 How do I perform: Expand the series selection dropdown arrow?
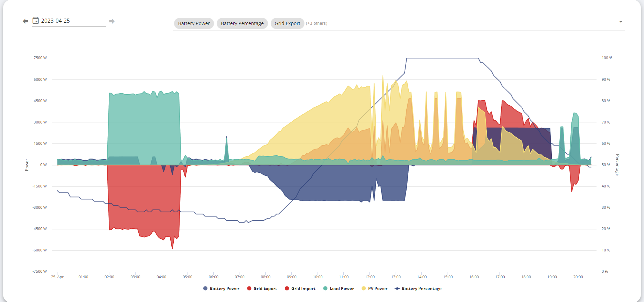pos(621,22)
